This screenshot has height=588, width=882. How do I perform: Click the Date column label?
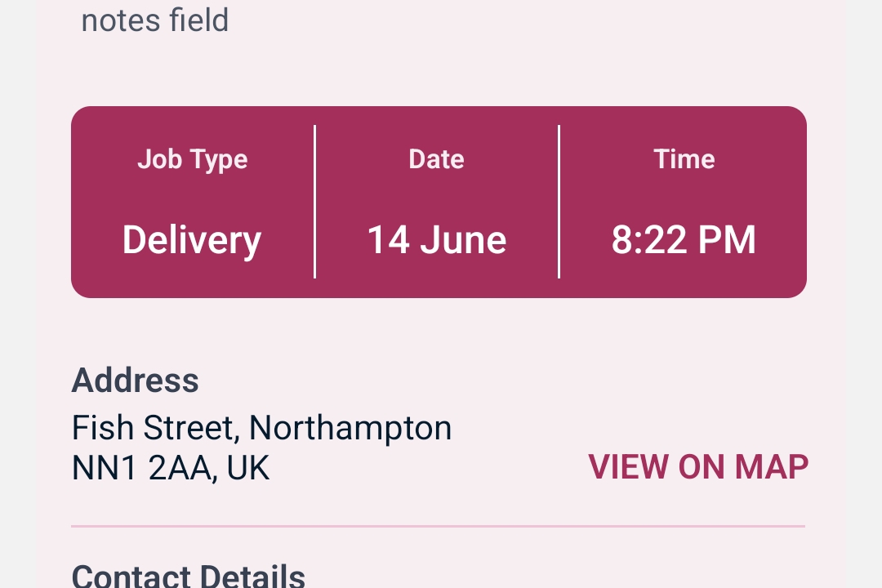(437, 159)
